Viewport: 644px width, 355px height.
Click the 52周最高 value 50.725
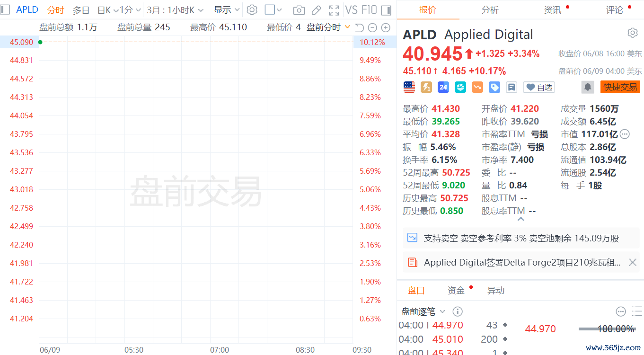coord(456,172)
